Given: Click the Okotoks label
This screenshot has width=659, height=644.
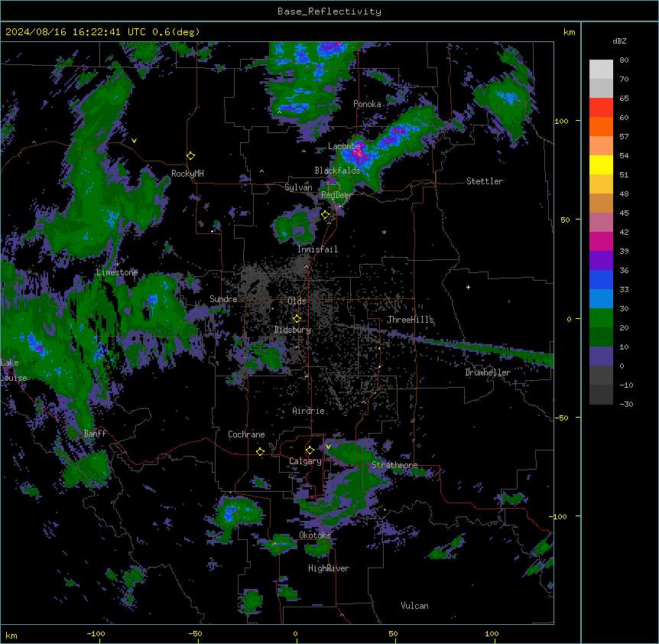Looking at the screenshot, I should [315, 535].
